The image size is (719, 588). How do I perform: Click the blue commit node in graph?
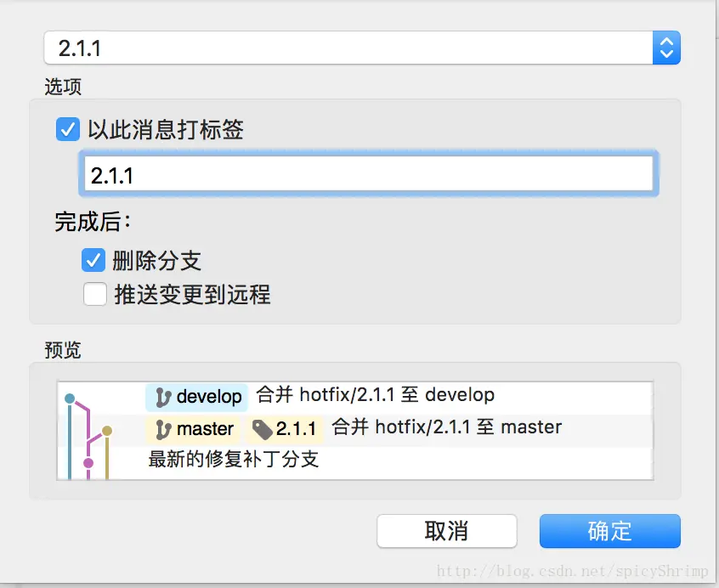click(70, 399)
